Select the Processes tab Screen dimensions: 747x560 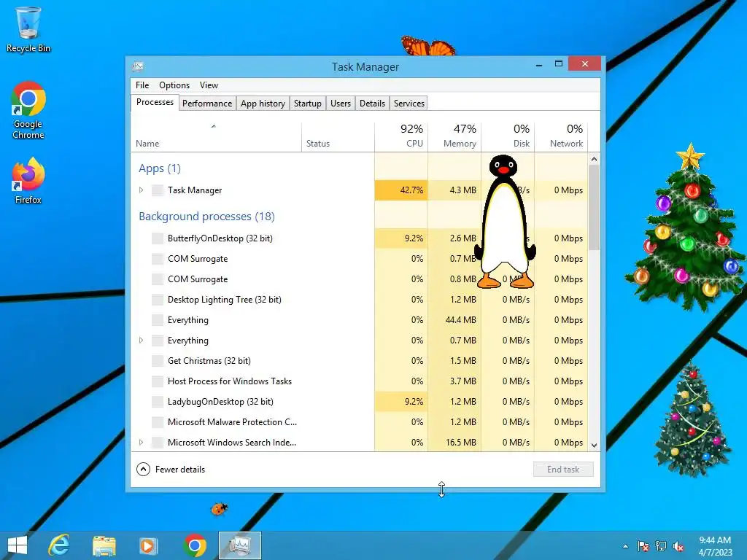[155, 102]
